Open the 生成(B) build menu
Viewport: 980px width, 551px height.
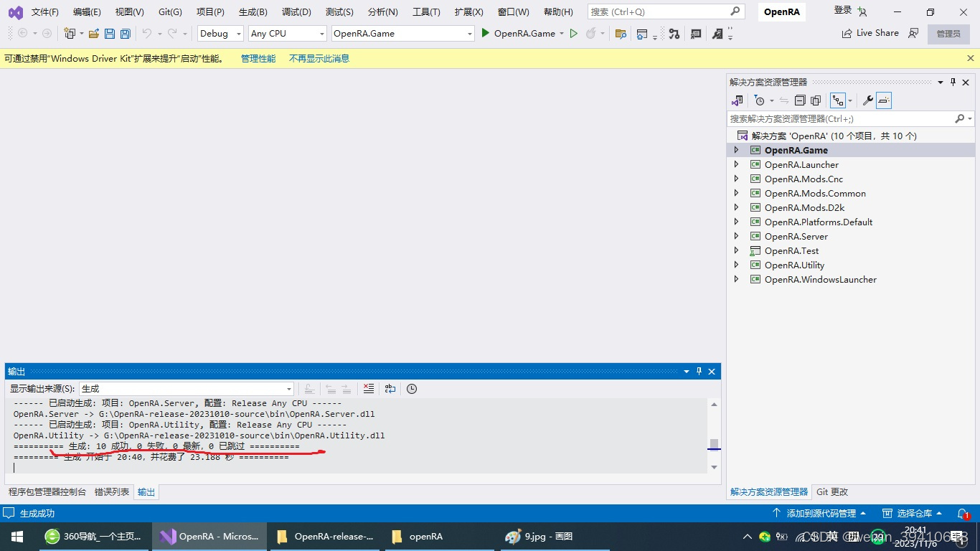[x=253, y=12]
